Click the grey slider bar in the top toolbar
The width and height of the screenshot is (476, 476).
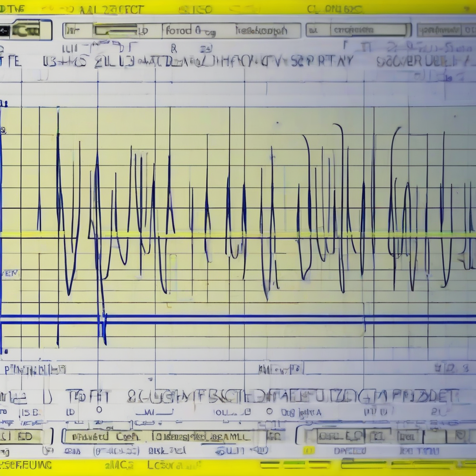pos(116,30)
